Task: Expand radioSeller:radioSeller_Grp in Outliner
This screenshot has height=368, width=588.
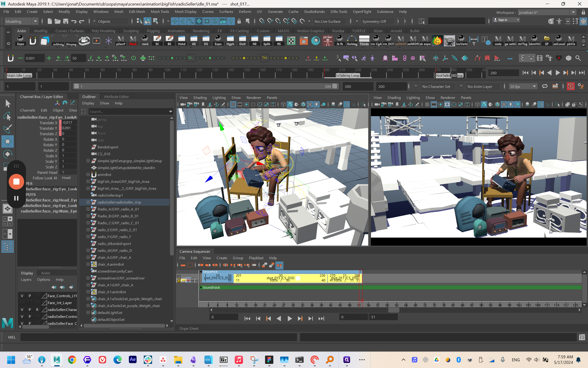Action: click(x=88, y=202)
